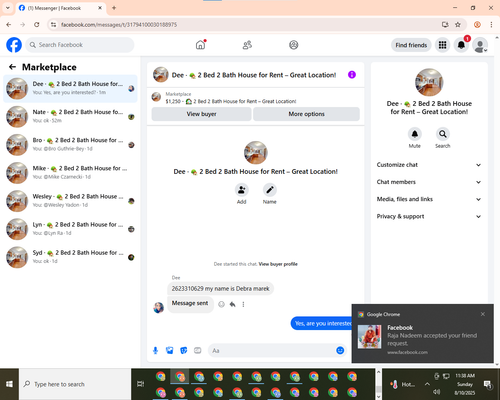The height and width of the screenshot is (400, 500).
Task: Close the Chrome notification popup
Action: click(483, 314)
